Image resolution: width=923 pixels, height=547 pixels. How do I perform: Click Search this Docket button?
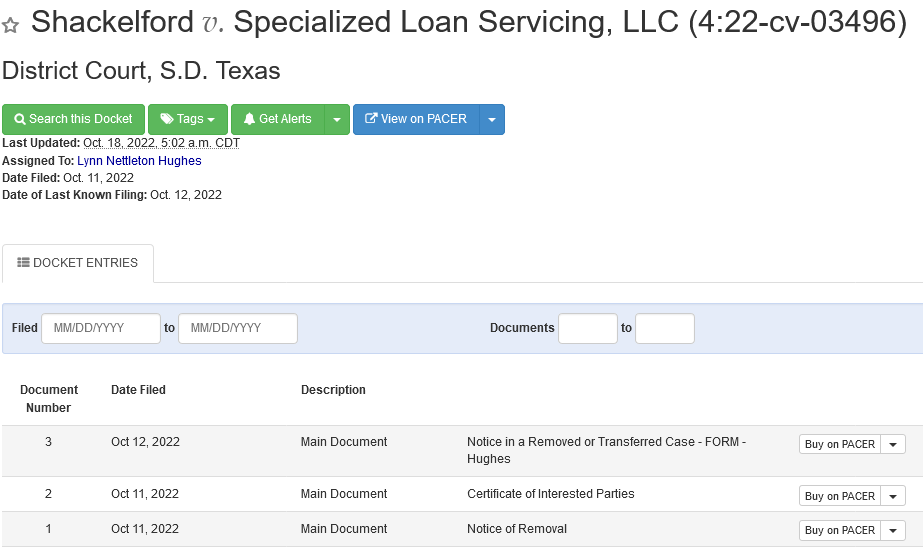click(73, 119)
